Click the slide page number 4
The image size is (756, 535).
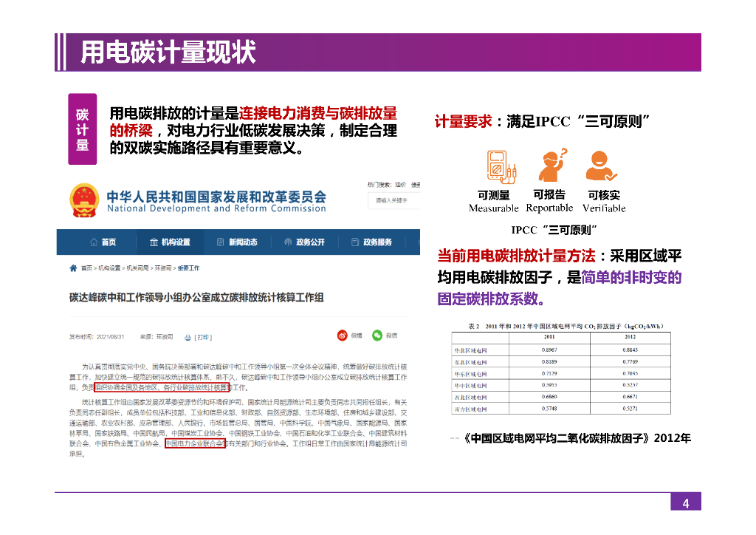[685, 503]
